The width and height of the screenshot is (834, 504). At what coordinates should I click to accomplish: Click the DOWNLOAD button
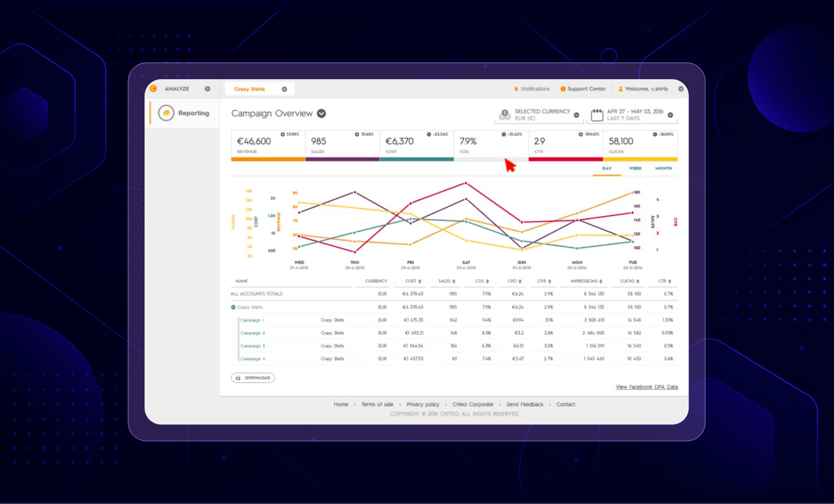coord(253,378)
